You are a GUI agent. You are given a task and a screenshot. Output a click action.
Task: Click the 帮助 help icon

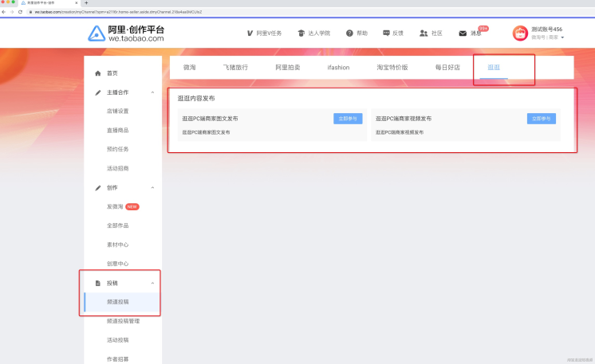click(x=349, y=33)
